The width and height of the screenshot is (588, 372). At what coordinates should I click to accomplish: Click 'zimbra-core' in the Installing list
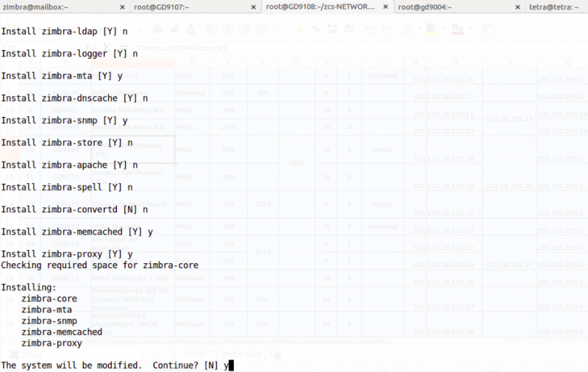49,299
